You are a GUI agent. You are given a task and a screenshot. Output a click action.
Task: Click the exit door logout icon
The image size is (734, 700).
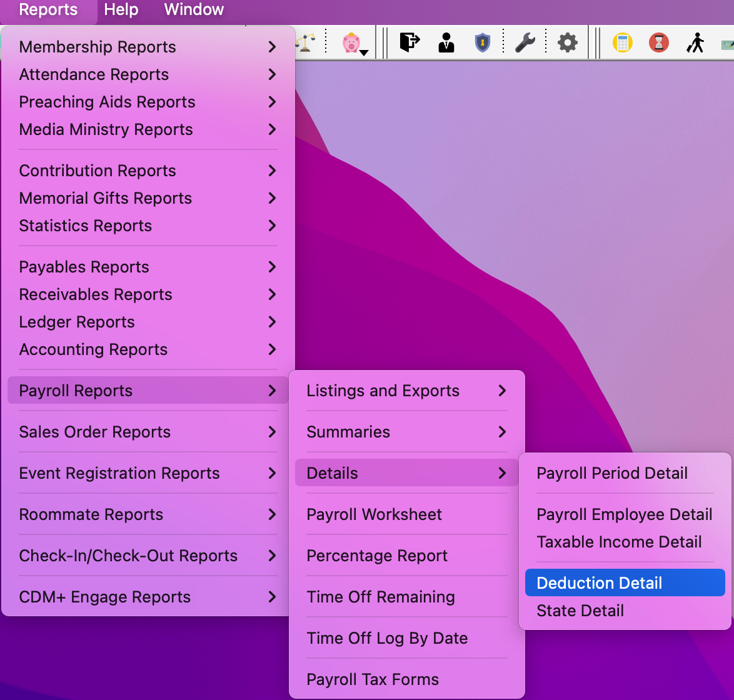410,42
